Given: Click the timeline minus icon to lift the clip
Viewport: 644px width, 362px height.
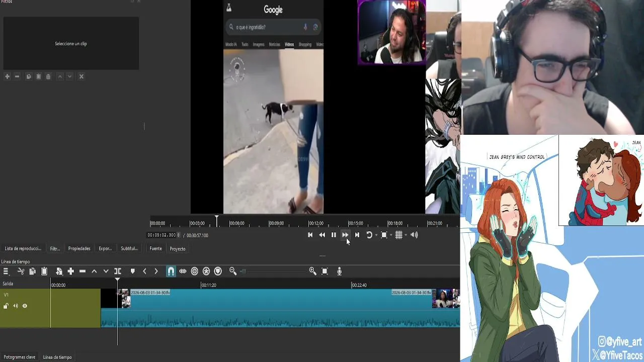Looking at the screenshot, I should 83,271.
